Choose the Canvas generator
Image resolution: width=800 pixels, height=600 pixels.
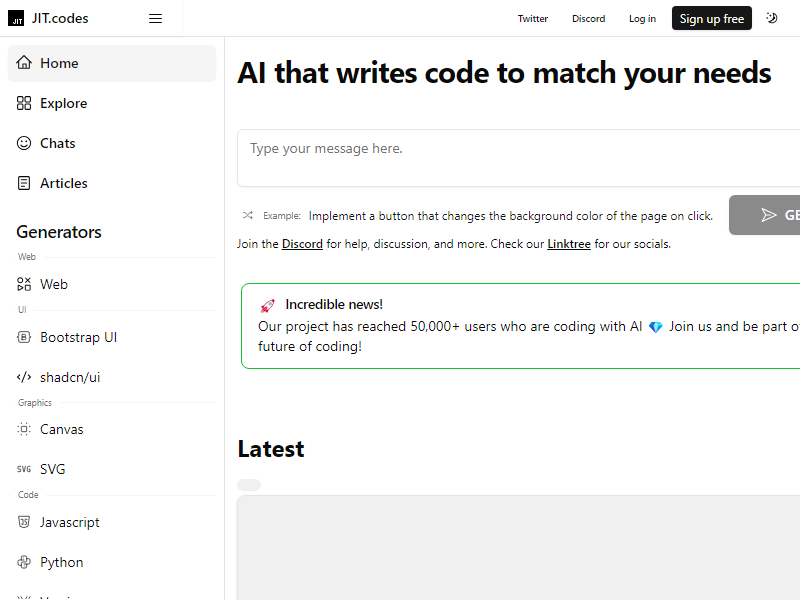pos(112,430)
